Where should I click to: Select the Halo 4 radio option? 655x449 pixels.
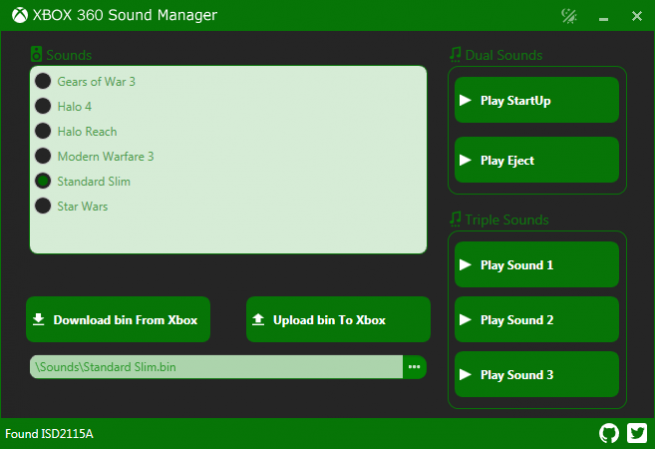coord(43,106)
